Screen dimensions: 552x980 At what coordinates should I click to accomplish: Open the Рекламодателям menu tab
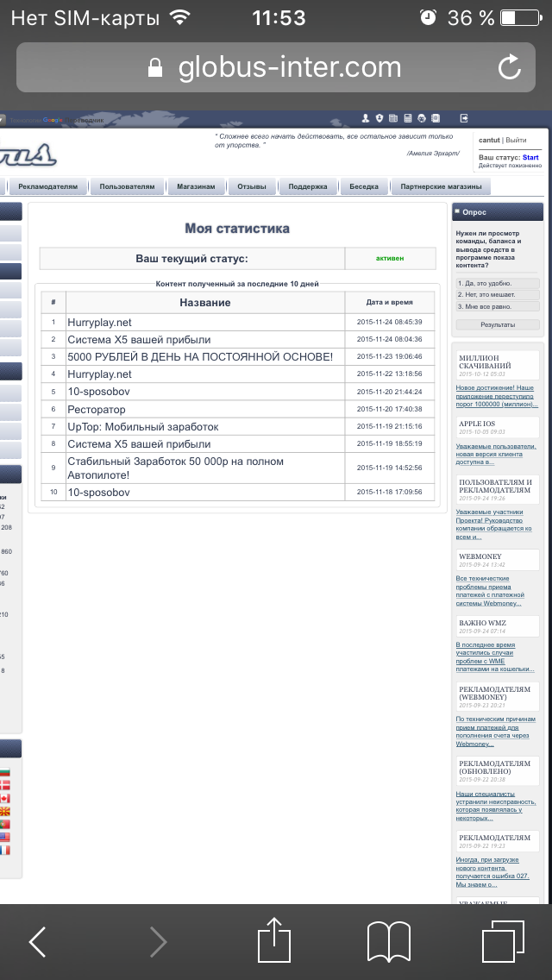[x=48, y=186]
